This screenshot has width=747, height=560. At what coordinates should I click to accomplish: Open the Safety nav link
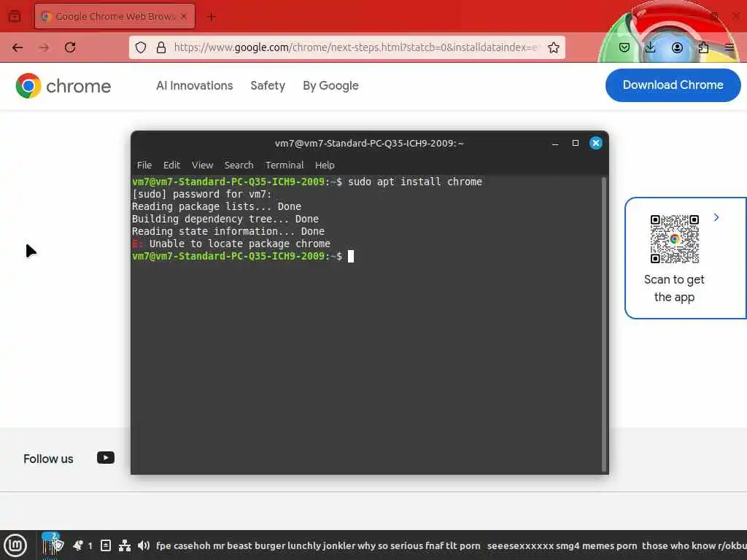[268, 86]
